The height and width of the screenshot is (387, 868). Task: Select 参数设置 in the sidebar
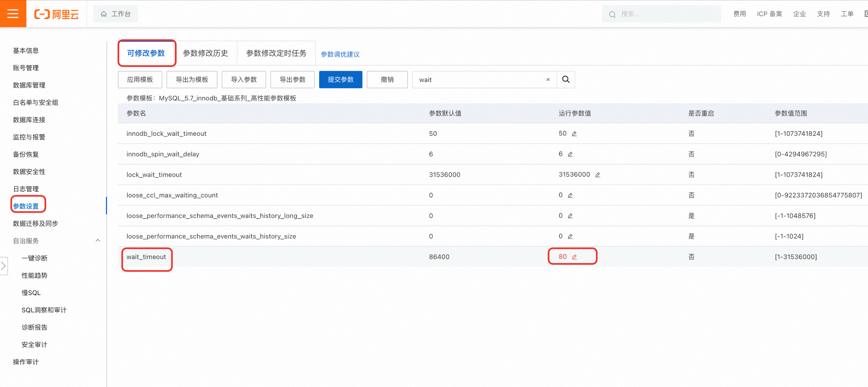point(26,206)
